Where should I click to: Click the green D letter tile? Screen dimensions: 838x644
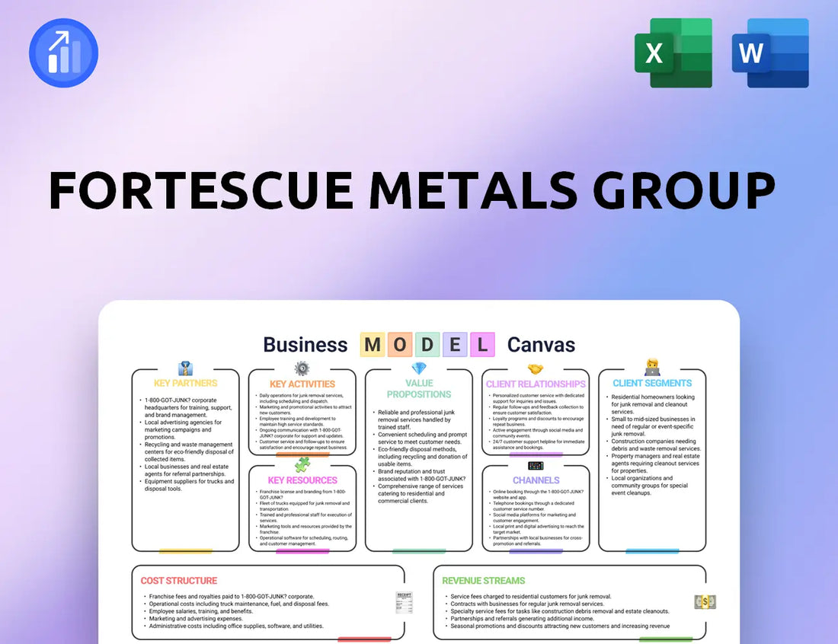pyautogui.click(x=427, y=345)
